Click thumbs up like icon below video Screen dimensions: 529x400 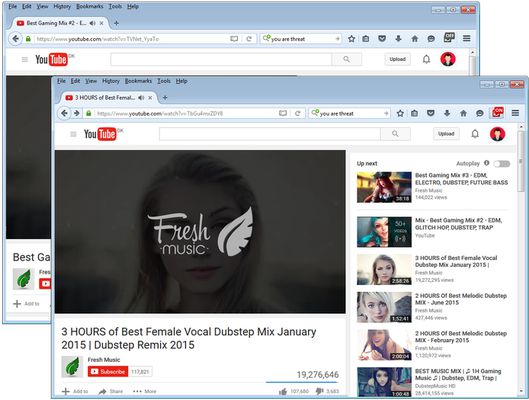[283, 391]
